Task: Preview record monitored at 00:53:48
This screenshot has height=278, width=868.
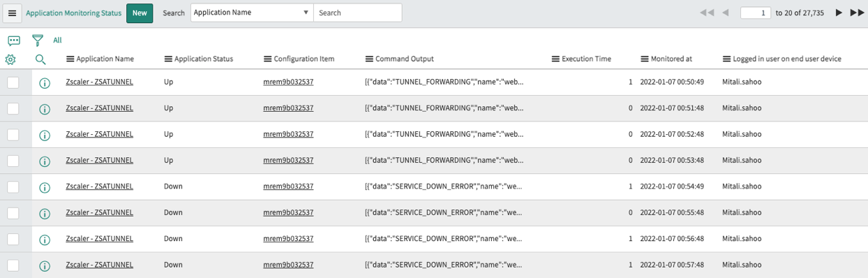Action: (x=45, y=161)
